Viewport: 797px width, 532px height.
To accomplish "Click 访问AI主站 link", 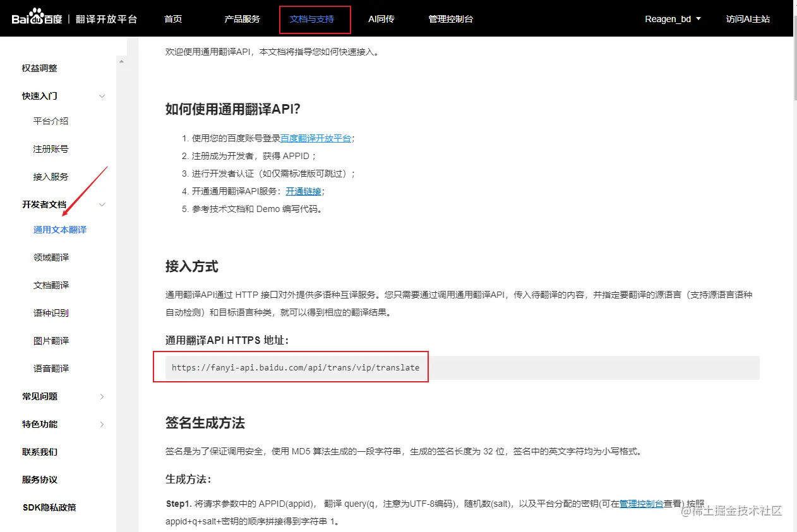I will [748, 19].
